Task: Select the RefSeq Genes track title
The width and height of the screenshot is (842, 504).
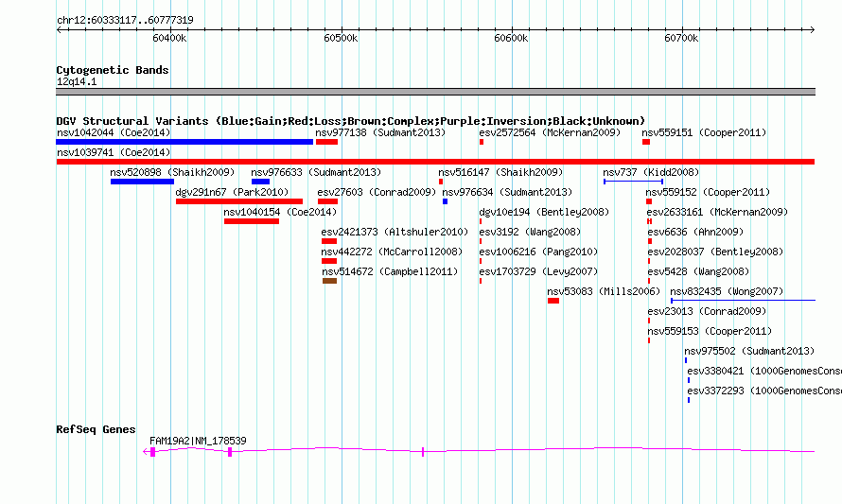Action: coord(96,430)
